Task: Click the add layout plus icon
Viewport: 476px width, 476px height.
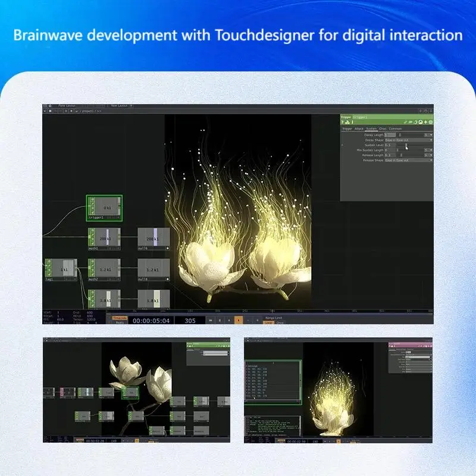Action: click(x=131, y=106)
